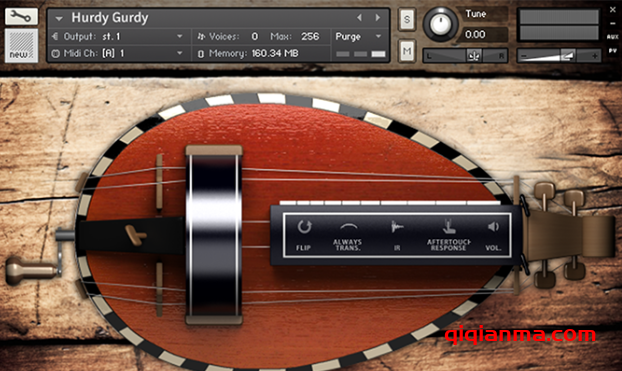Open the IR impulse response icon
622x371 pixels.
tap(397, 227)
